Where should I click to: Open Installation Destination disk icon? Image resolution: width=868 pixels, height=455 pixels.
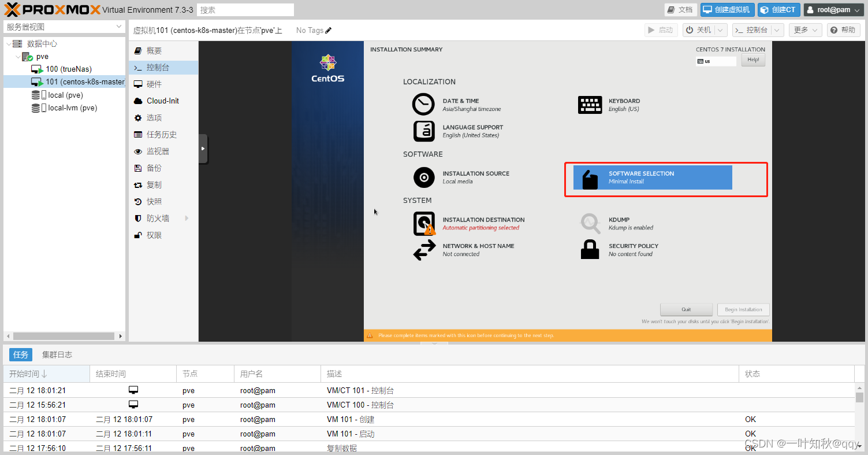coord(424,224)
